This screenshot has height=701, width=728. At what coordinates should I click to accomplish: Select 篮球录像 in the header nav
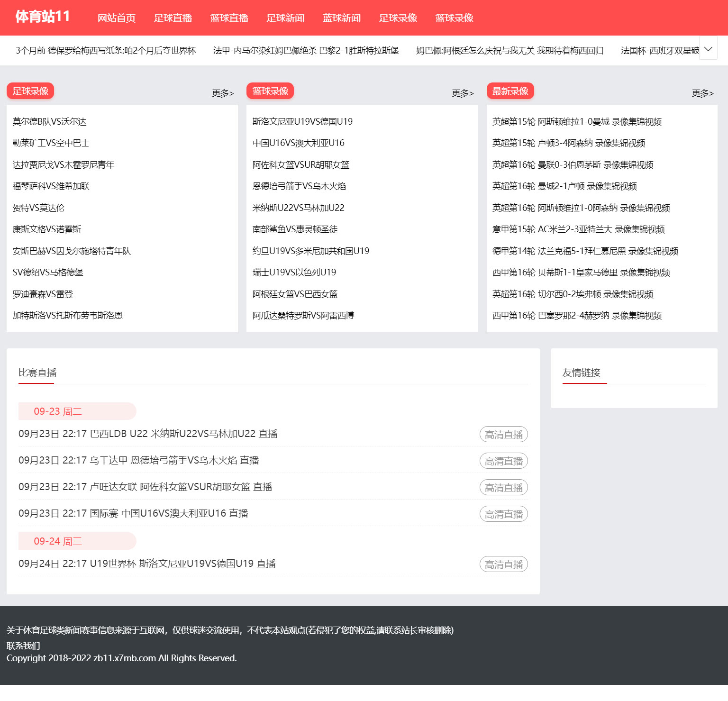(x=454, y=18)
